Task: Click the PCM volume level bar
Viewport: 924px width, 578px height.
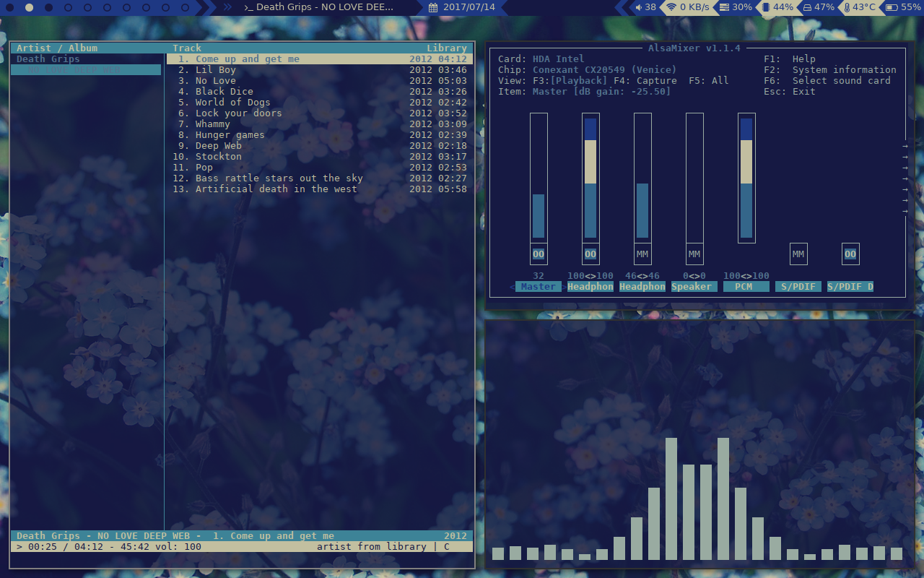Action: (x=746, y=178)
